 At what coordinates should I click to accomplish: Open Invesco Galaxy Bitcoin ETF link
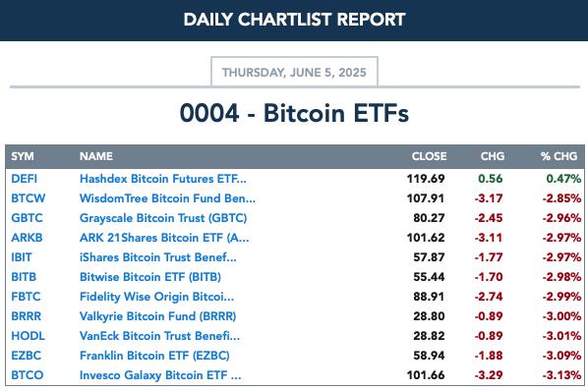[160, 375]
